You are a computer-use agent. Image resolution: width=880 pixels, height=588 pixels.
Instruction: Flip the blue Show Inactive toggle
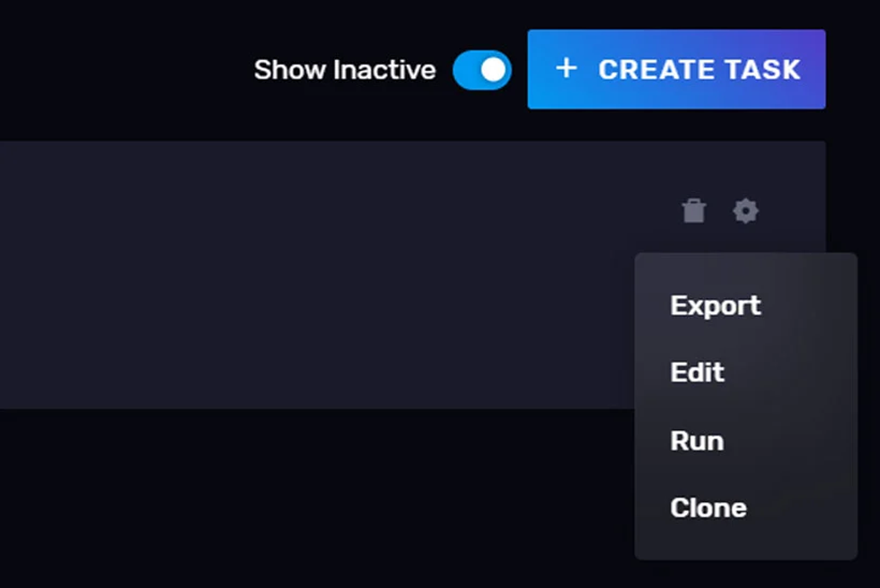point(481,69)
